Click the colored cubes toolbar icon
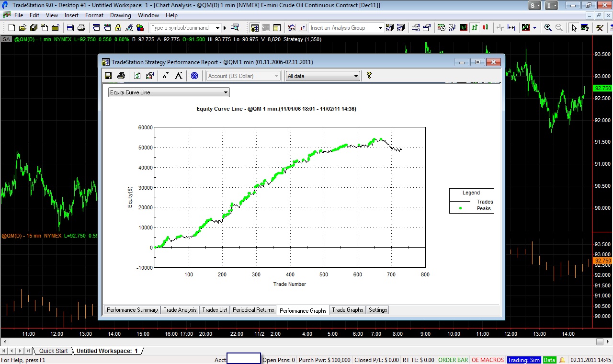This screenshot has width=613, height=364. [x=140, y=28]
